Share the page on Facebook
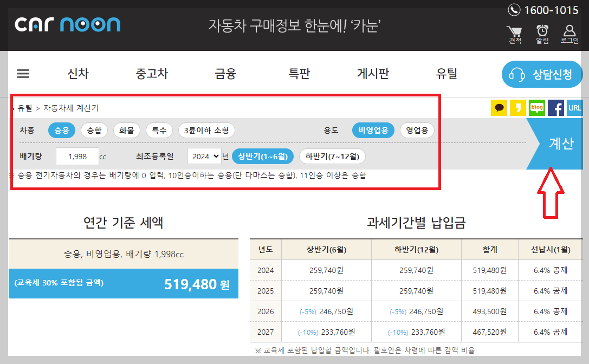 click(555, 108)
